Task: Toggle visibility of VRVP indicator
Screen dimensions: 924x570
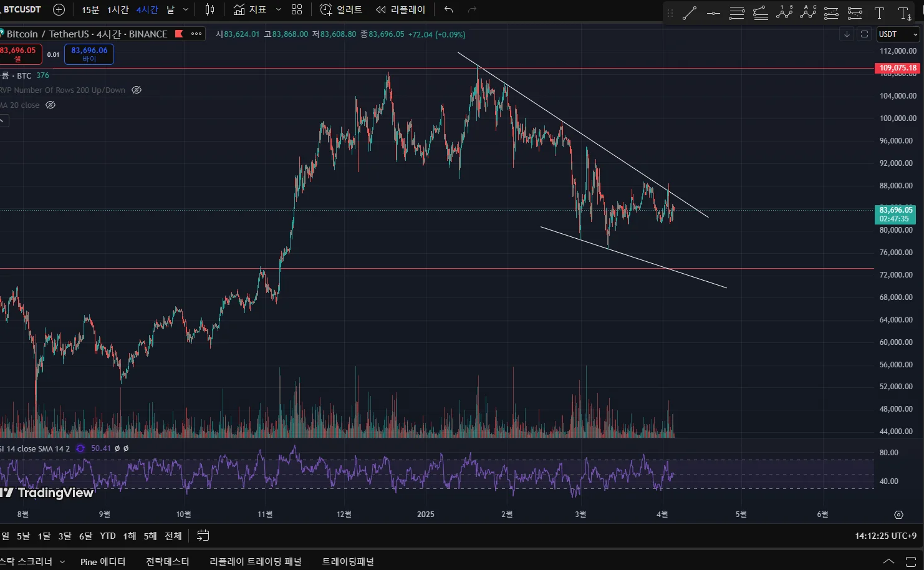Action: pyautogui.click(x=137, y=90)
